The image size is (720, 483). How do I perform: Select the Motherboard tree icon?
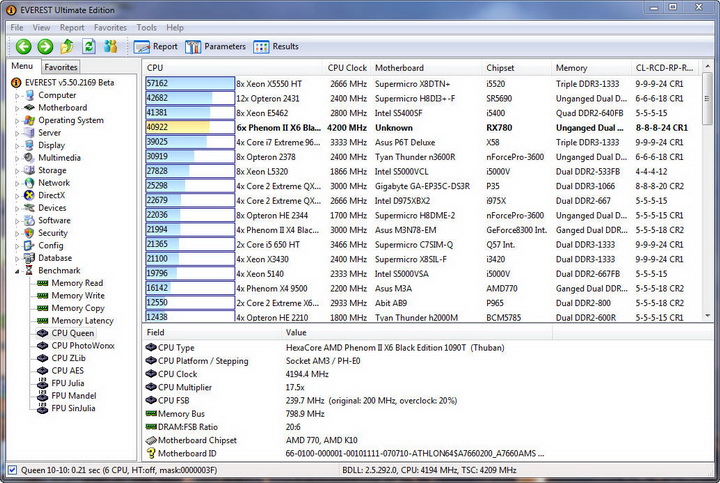tap(30, 107)
